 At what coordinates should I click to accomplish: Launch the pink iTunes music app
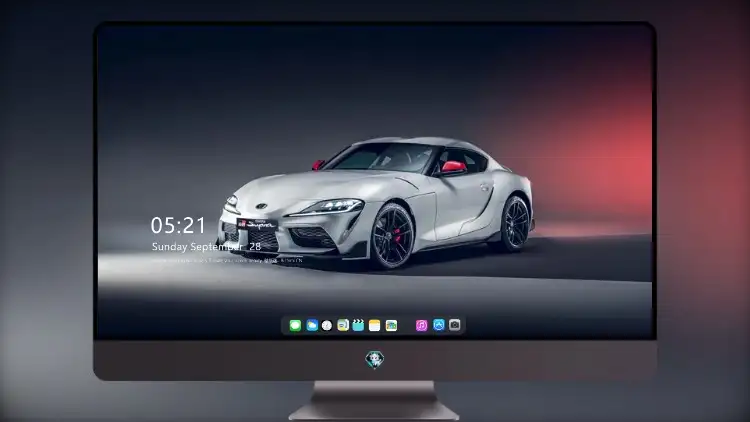click(x=421, y=325)
